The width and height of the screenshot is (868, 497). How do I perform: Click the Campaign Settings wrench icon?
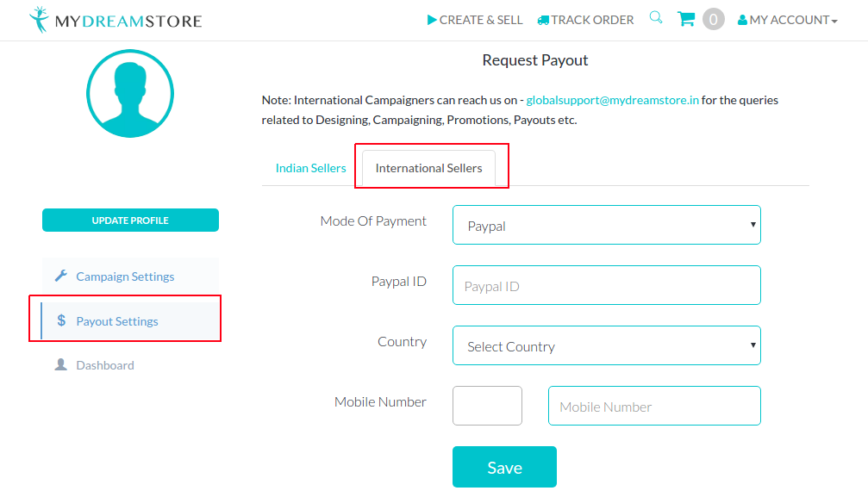60,276
